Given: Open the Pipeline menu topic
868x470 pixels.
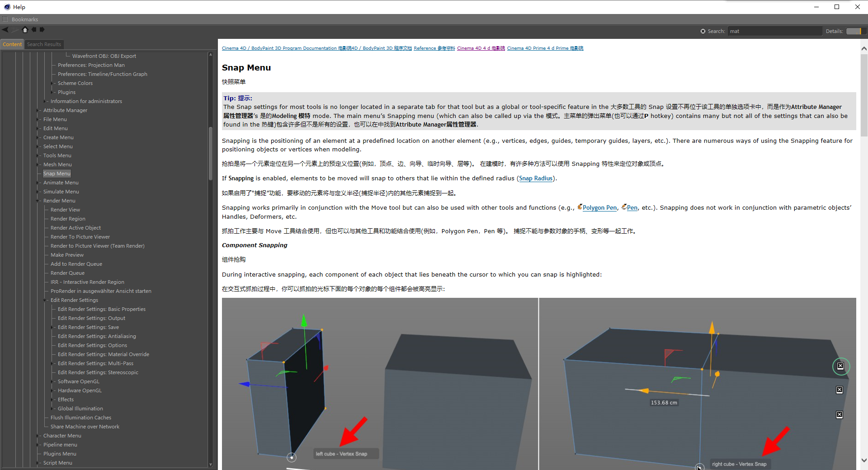Looking at the screenshot, I should [x=60, y=445].
